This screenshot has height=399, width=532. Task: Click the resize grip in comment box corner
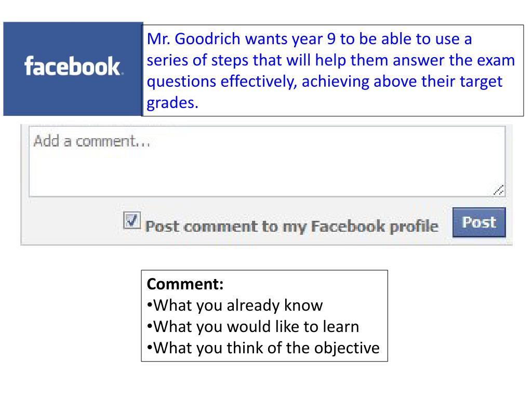pyautogui.click(x=498, y=190)
